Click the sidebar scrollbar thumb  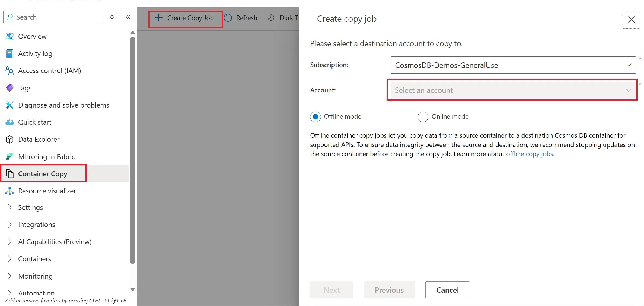pos(133,150)
